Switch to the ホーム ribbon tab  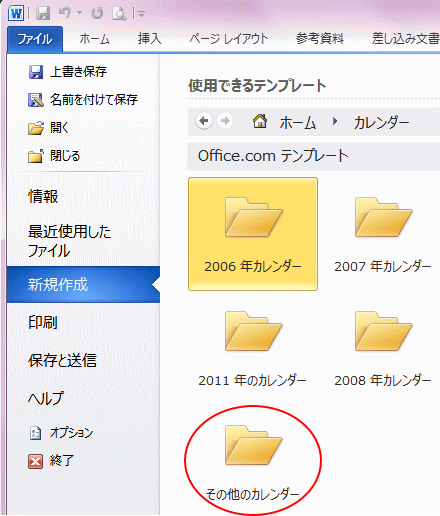94,39
